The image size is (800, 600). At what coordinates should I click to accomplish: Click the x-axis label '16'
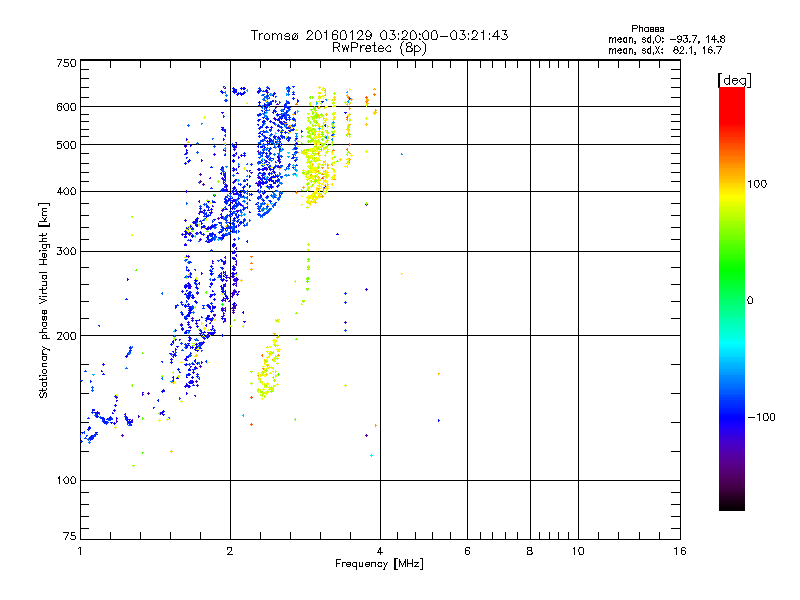click(x=680, y=551)
